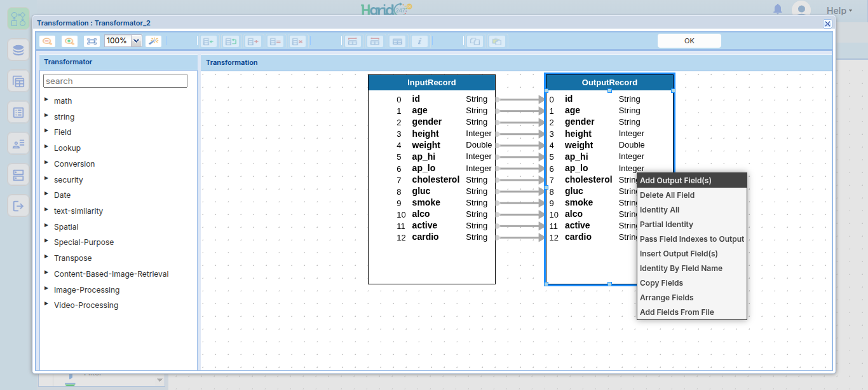The height and width of the screenshot is (390, 868).
Task: Choose Identity By Field Name entry
Action: 692,268
